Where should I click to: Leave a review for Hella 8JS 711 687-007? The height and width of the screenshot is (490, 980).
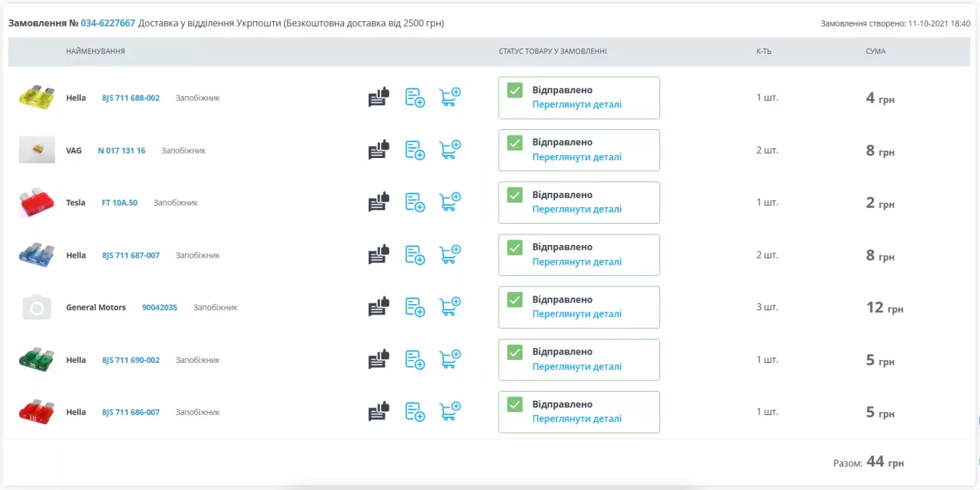point(378,255)
